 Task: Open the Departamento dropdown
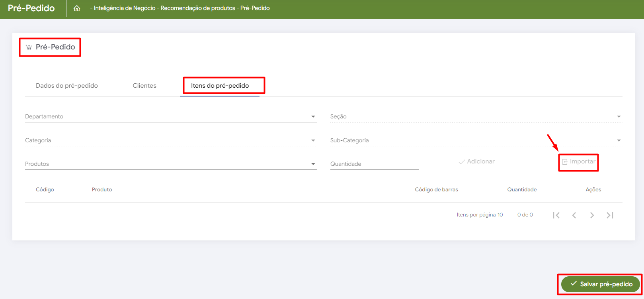pyautogui.click(x=171, y=116)
